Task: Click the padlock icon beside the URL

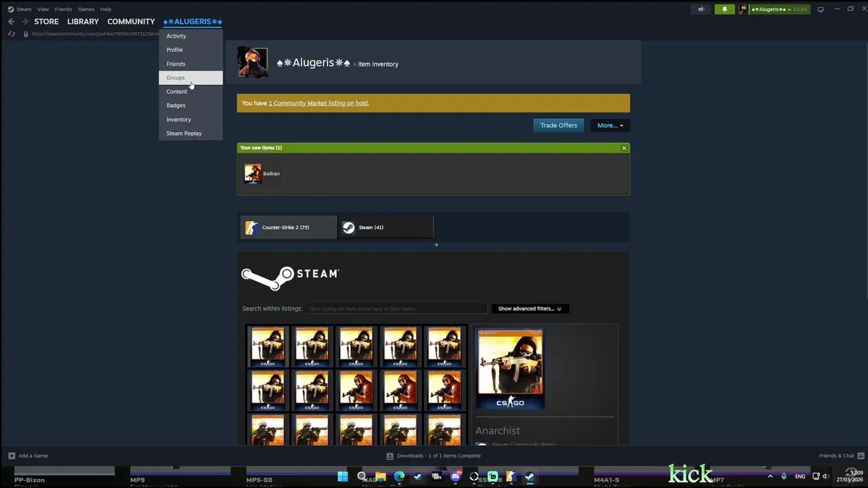Action: pos(26,34)
